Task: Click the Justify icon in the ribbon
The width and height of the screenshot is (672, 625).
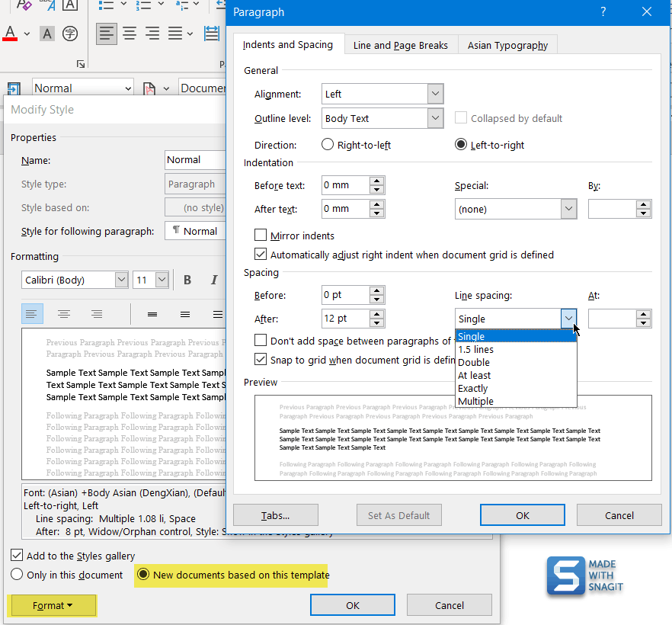Action: 175,33
